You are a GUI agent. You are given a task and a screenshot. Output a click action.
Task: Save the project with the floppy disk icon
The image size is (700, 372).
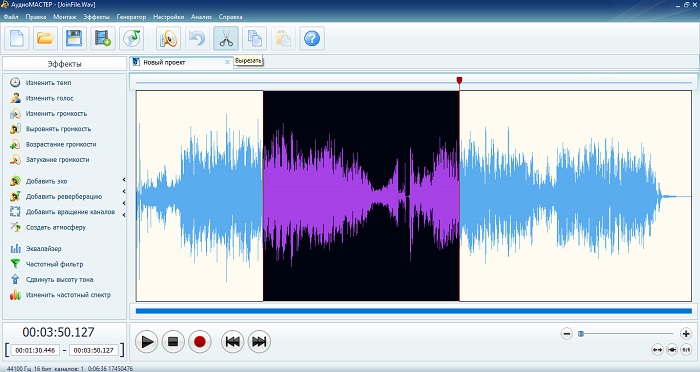pyautogui.click(x=74, y=38)
